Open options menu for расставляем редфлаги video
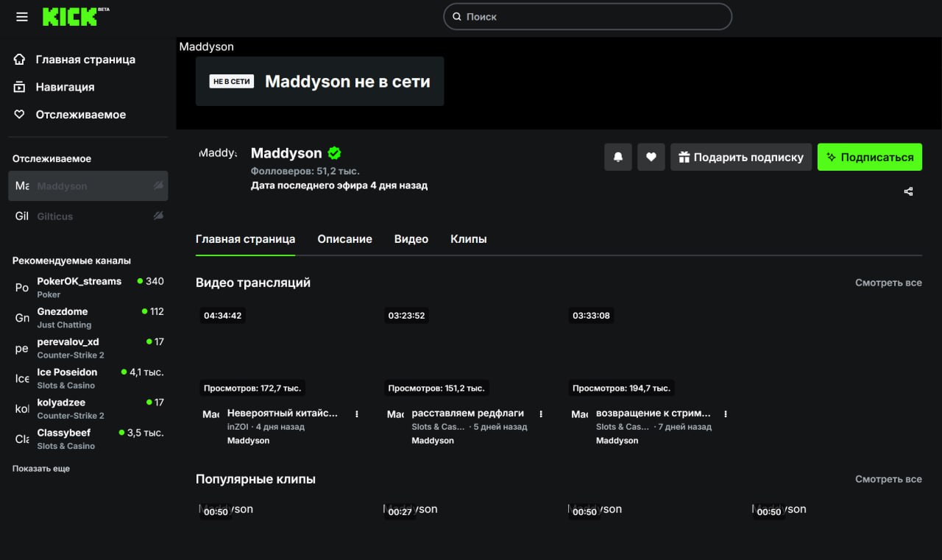 coord(542,414)
